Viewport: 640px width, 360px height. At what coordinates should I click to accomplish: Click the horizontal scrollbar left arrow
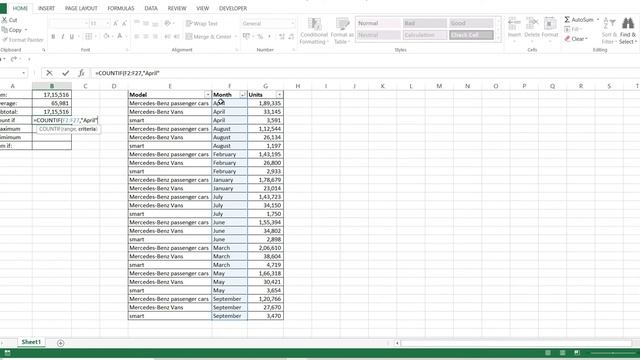(x=397, y=343)
